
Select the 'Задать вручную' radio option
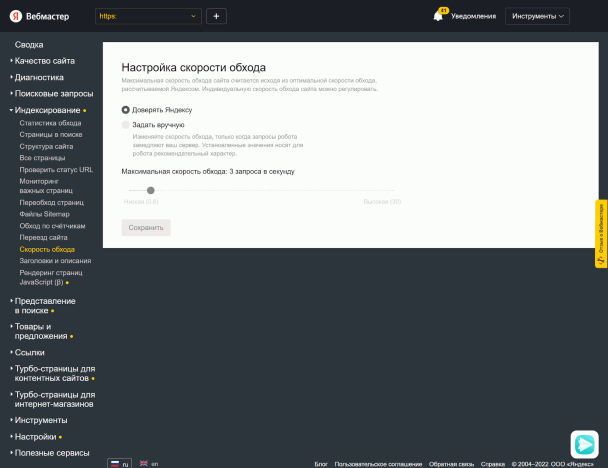pos(125,125)
